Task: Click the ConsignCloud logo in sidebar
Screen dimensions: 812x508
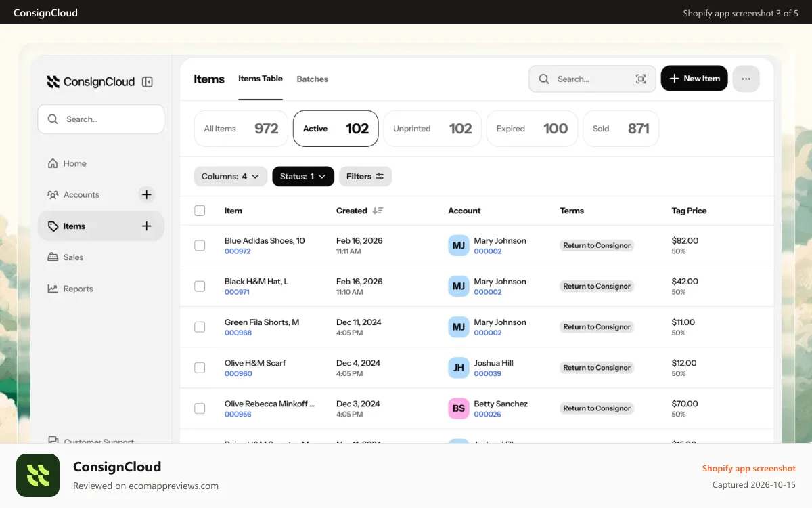Action: [x=91, y=82]
